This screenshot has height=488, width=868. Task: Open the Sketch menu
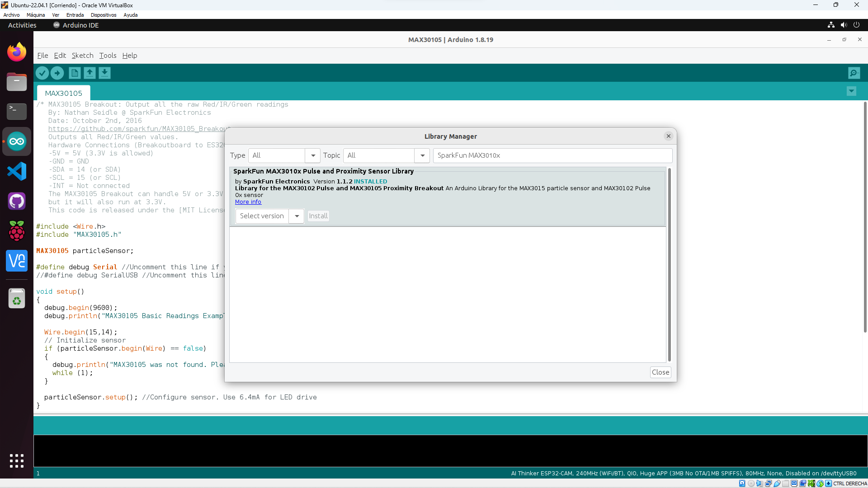(x=82, y=56)
